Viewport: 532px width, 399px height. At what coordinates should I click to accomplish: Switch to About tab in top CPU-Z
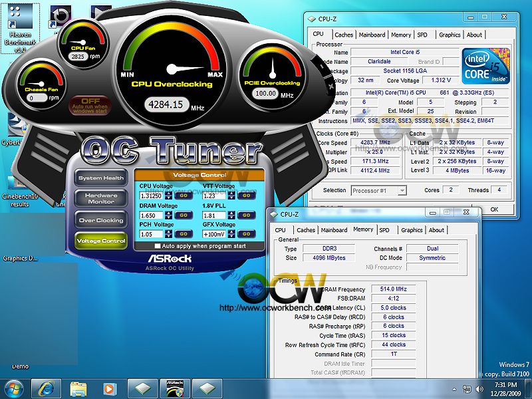pyautogui.click(x=474, y=35)
